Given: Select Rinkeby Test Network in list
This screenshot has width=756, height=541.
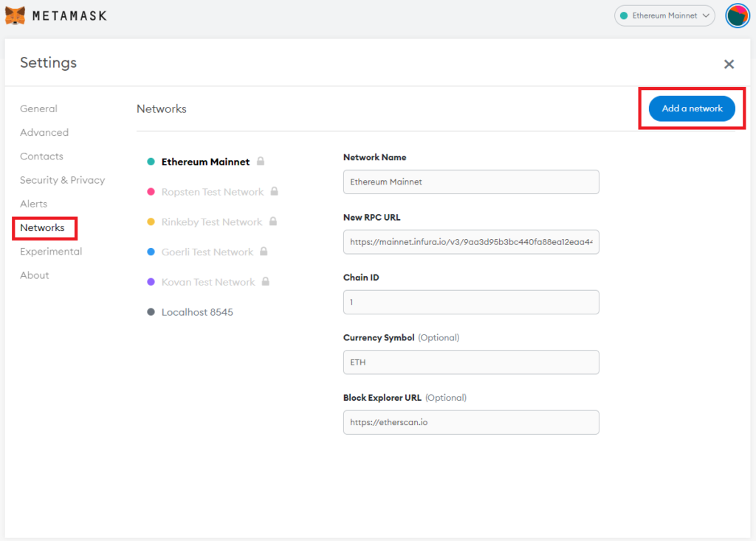Looking at the screenshot, I should [212, 222].
